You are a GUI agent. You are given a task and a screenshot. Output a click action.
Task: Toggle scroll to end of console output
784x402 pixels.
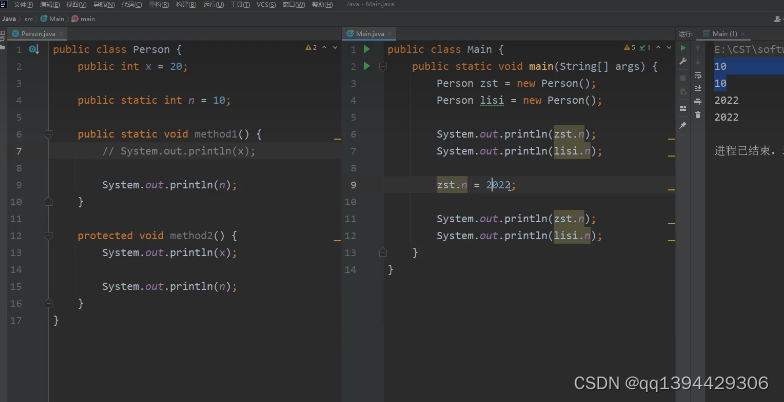click(x=698, y=88)
